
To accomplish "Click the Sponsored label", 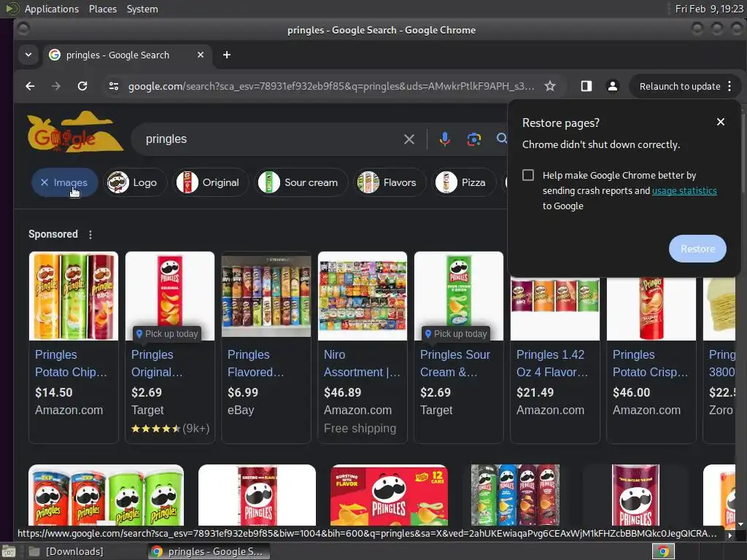I will click(x=53, y=234).
